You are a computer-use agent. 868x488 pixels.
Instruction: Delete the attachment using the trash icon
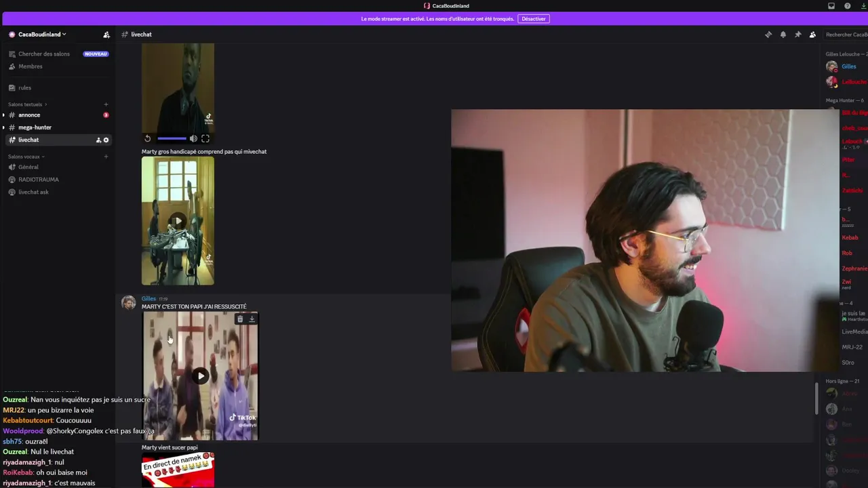240,319
